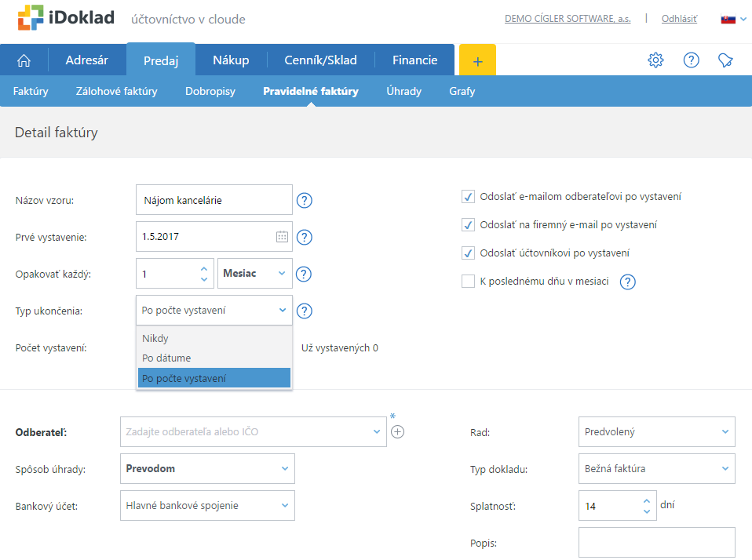Open settings via the gear icon
Viewport: 752px width, 560px height.
(655, 60)
